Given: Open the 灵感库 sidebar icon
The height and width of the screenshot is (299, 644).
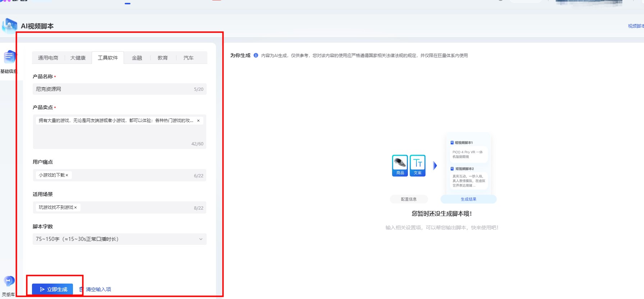Looking at the screenshot, I should (9, 281).
